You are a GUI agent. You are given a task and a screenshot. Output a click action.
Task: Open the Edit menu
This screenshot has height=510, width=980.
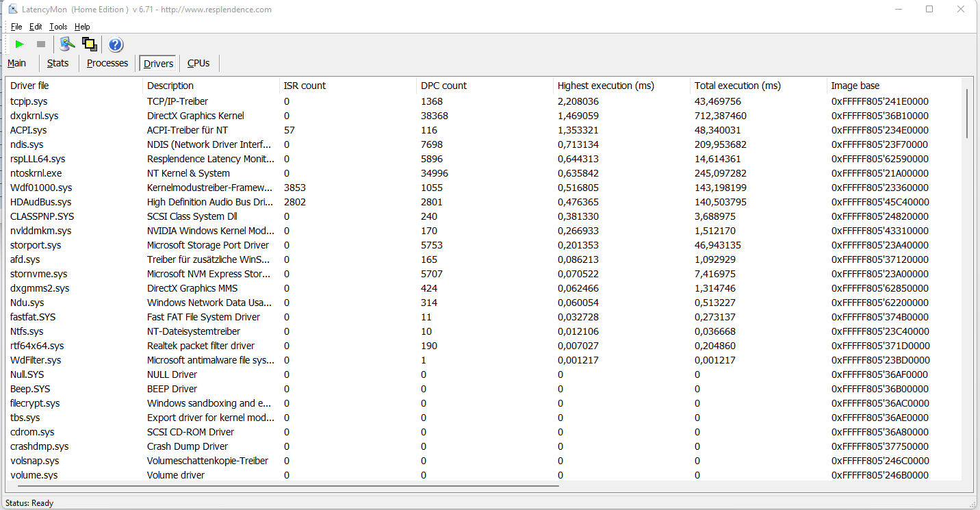36,27
